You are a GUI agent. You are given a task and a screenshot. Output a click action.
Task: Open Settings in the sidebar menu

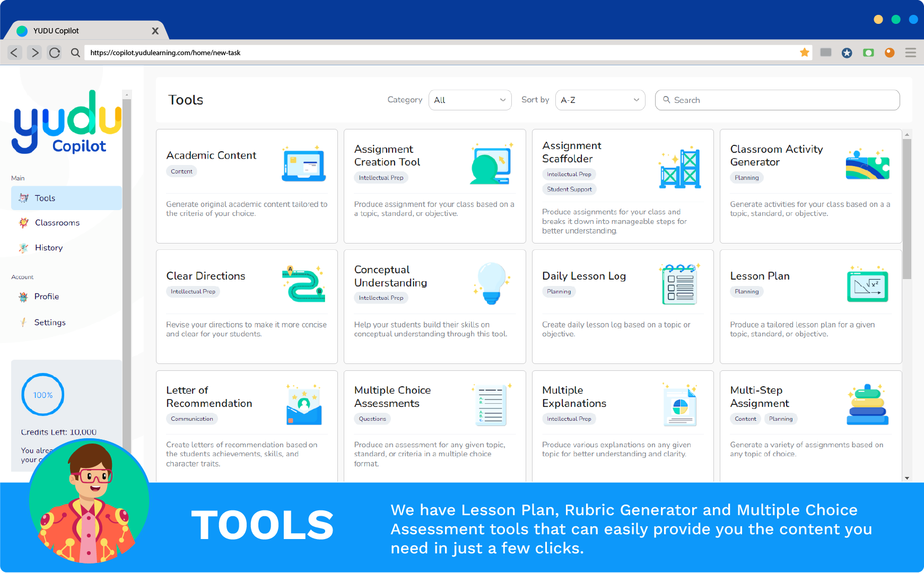[x=66, y=322]
